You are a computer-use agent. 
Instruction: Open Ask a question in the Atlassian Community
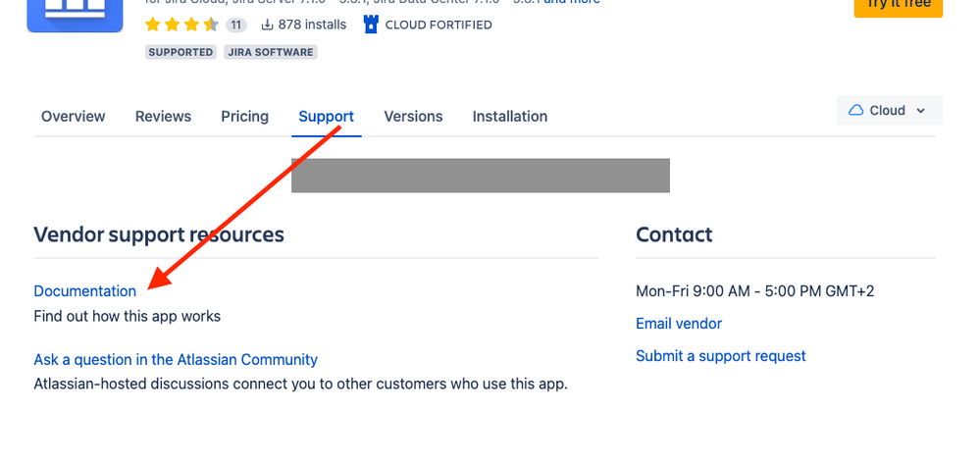(x=176, y=360)
